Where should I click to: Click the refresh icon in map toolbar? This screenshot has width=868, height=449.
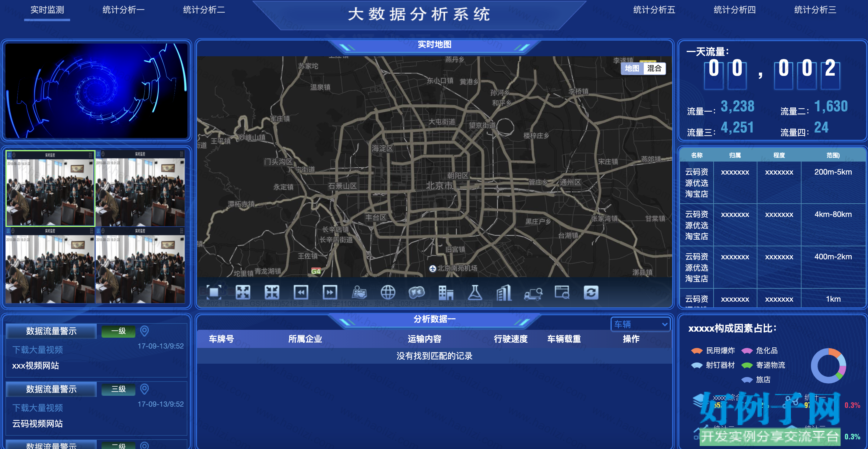tap(591, 292)
